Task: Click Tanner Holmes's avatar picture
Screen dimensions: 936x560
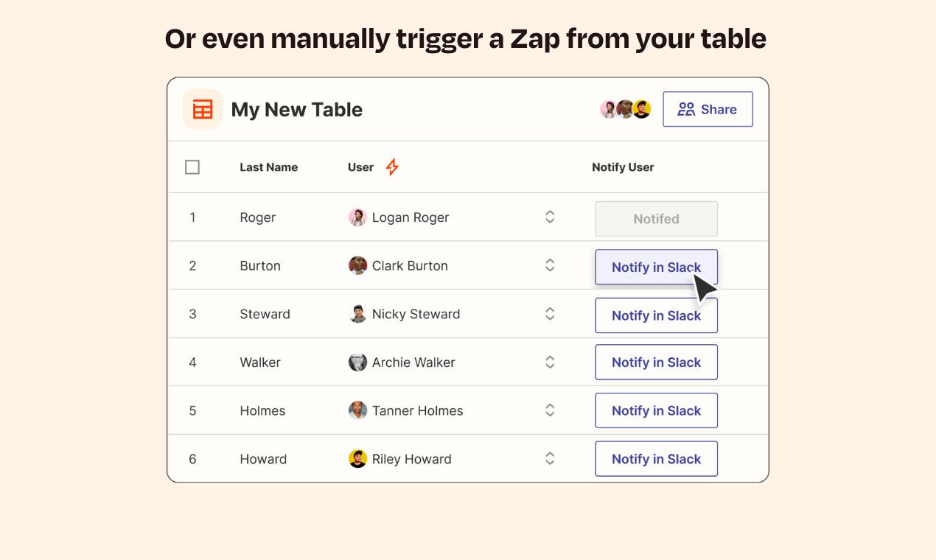Action: (x=357, y=410)
